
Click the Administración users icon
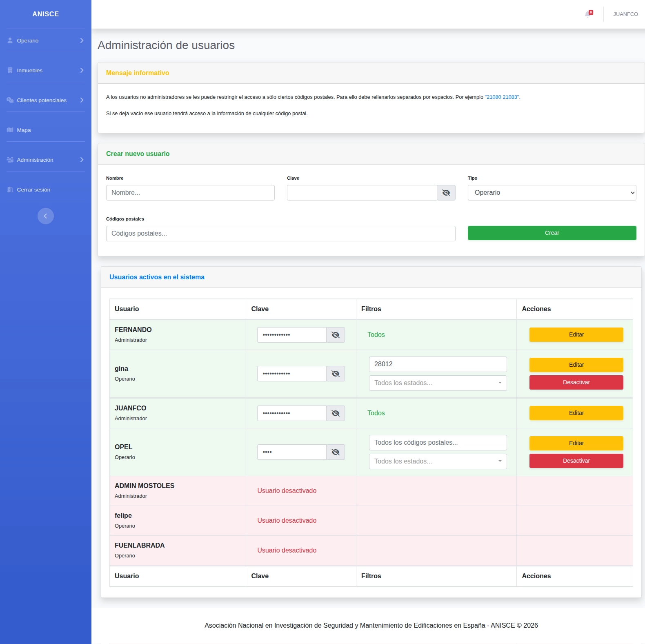click(x=10, y=160)
